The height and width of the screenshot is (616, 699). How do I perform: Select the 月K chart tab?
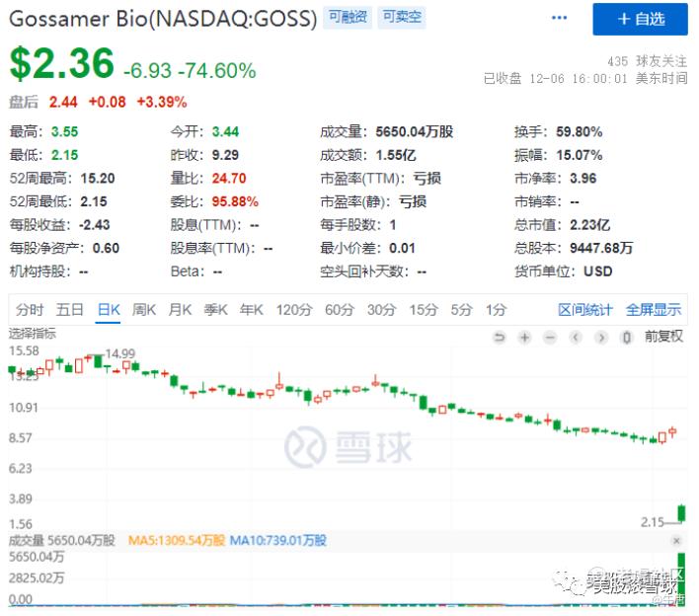click(x=180, y=309)
